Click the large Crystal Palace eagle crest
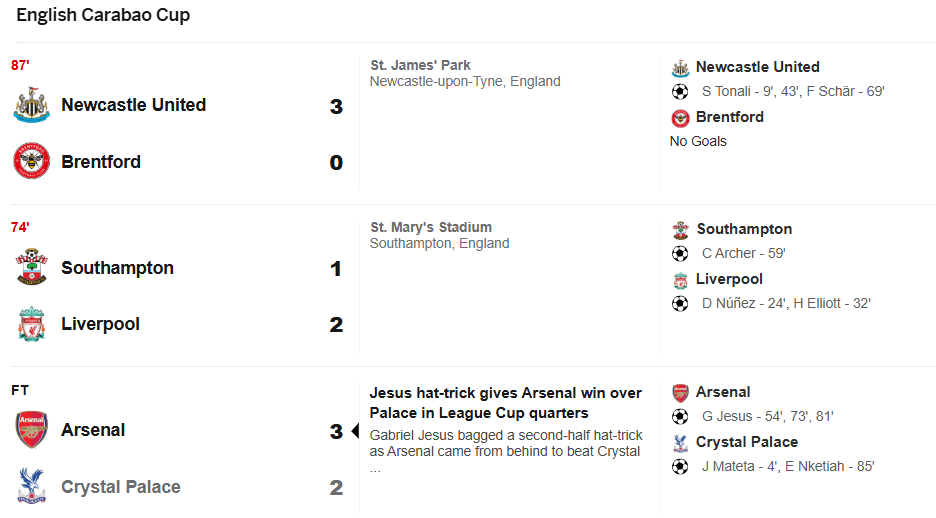The width and height of the screenshot is (936, 518). (x=31, y=487)
